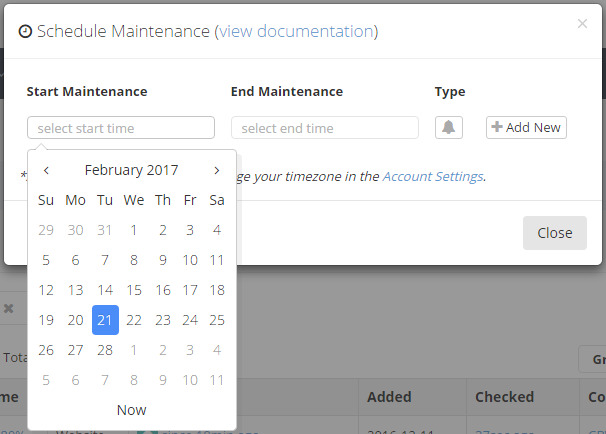Click the previous month arrow in calendar

(46, 170)
